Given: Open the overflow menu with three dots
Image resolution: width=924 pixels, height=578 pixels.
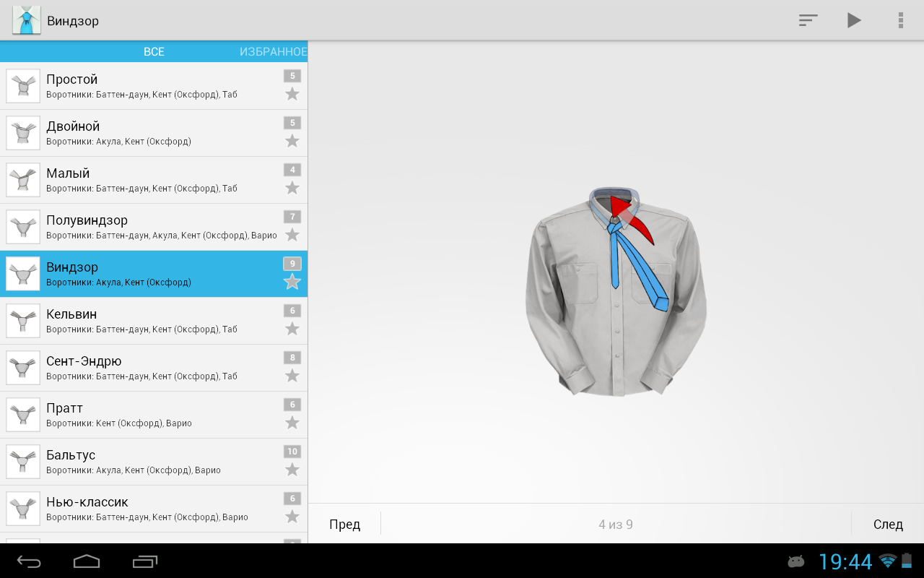Looking at the screenshot, I should (x=900, y=20).
